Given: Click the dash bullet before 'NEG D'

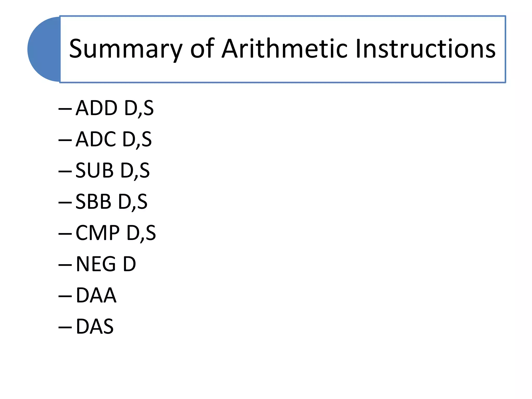Looking at the screenshot, I should pos(65,265).
